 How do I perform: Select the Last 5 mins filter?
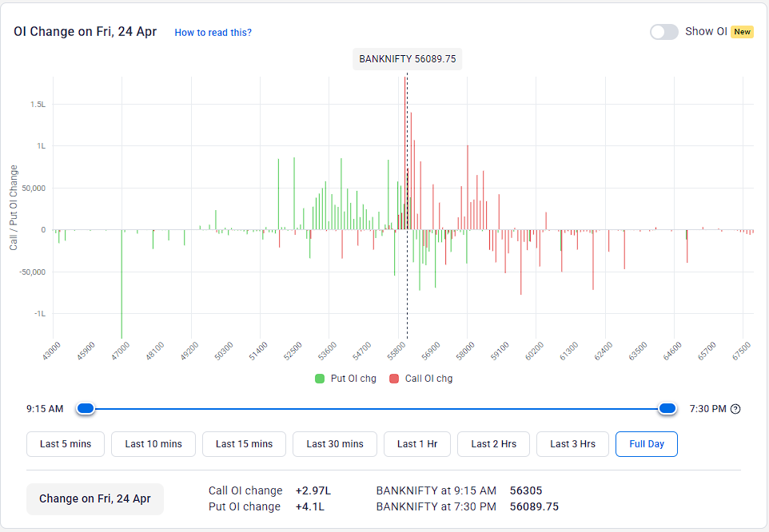point(65,443)
